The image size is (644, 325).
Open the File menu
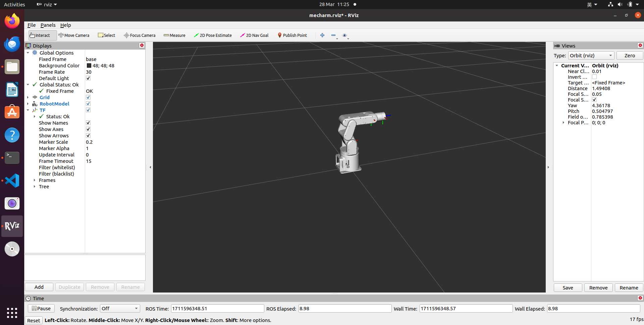(x=32, y=25)
